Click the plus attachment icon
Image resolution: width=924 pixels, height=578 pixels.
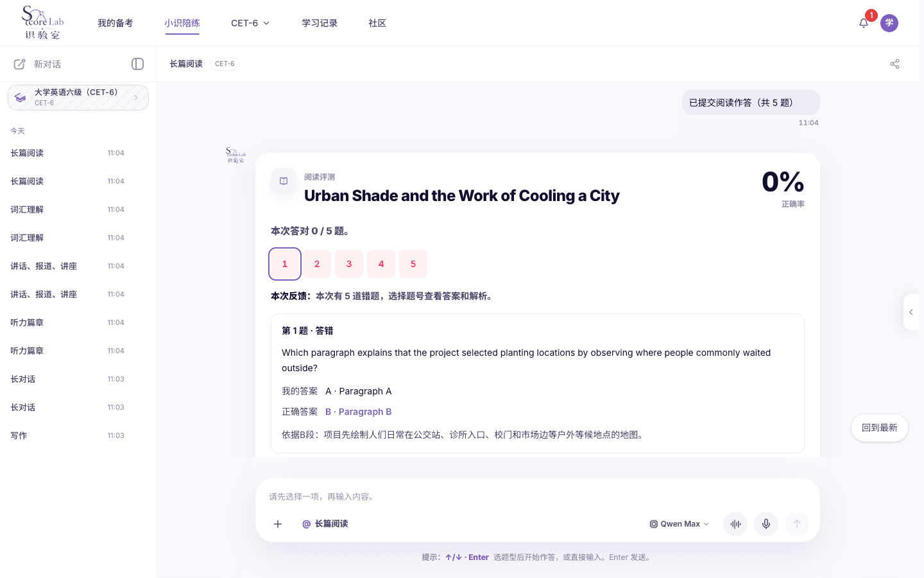[x=278, y=524]
